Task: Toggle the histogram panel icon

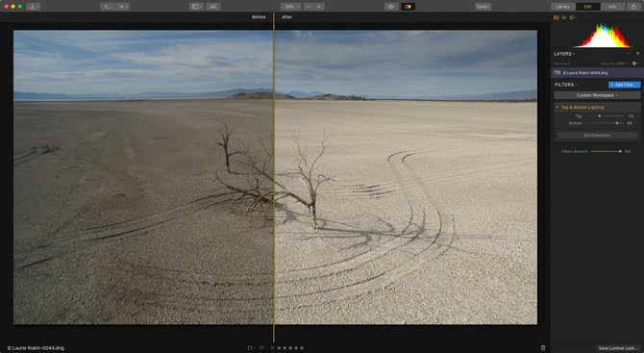Action: pyautogui.click(x=557, y=17)
